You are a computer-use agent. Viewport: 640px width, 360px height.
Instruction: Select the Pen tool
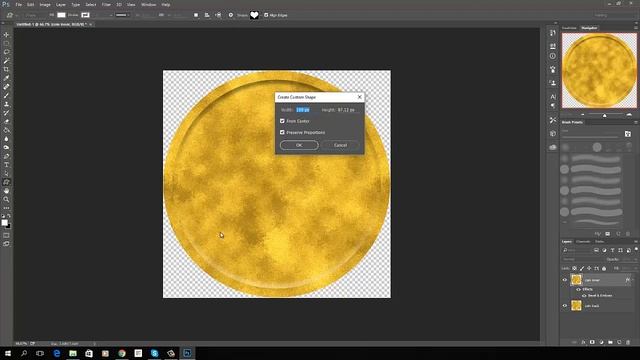tap(6, 156)
